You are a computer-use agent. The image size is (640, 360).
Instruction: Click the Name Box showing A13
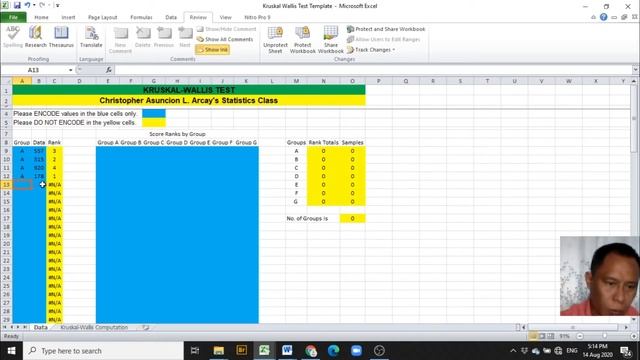(x=33, y=70)
